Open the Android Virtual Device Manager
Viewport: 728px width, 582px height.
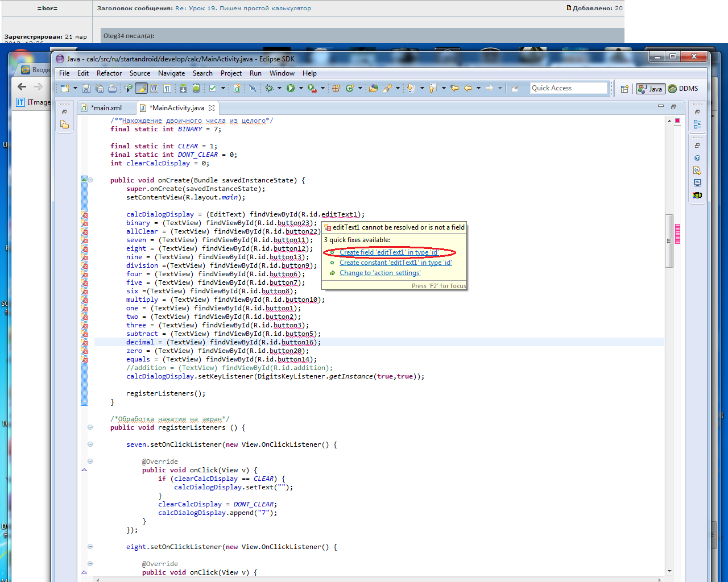[196, 88]
